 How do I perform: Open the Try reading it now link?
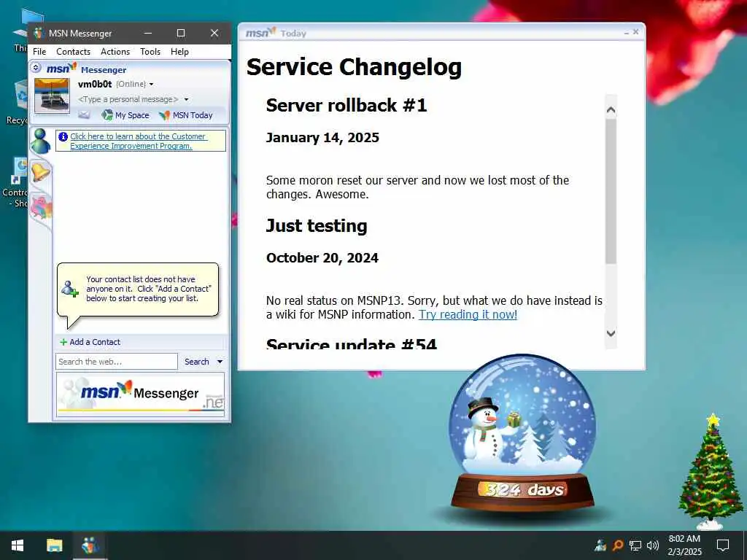(x=468, y=314)
